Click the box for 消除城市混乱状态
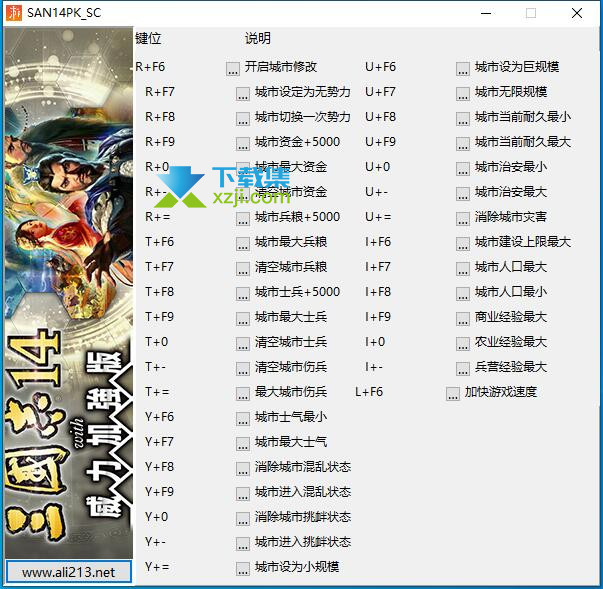 tap(243, 468)
